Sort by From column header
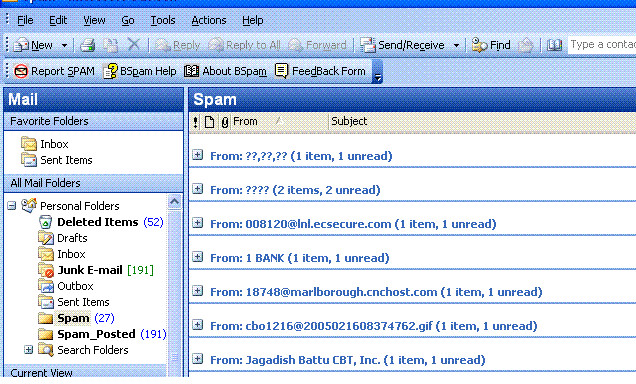Screen dimensions: 636x384 click(279, 122)
